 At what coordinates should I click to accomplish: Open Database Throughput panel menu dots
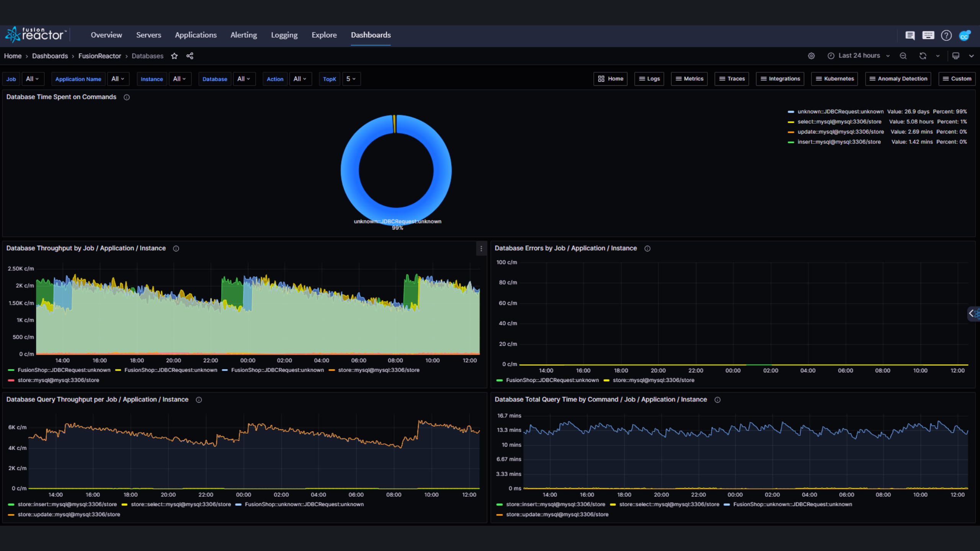click(481, 249)
